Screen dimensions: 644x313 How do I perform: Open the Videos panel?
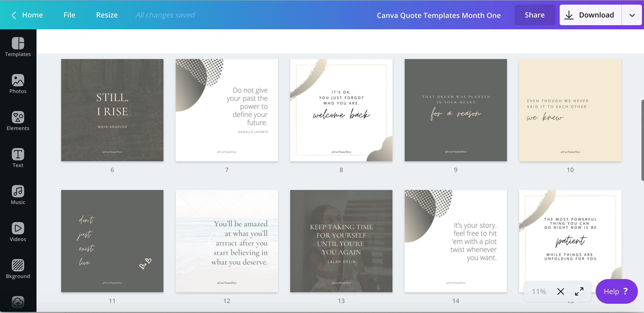[x=18, y=232]
